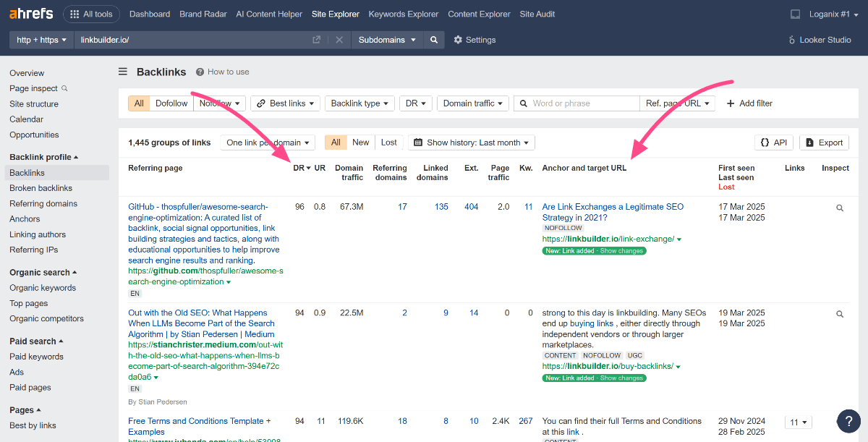Open the Stian Pedersen Medium article link

coord(201,323)
